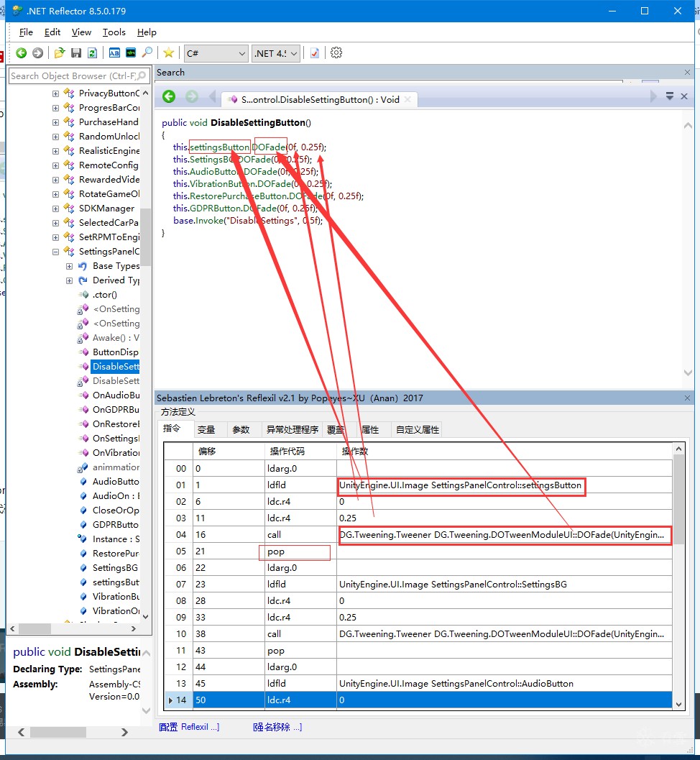The height and width of the screenshot is (760, 700).
Task: Close the code document pane X
Action: [x=684, y=96]
